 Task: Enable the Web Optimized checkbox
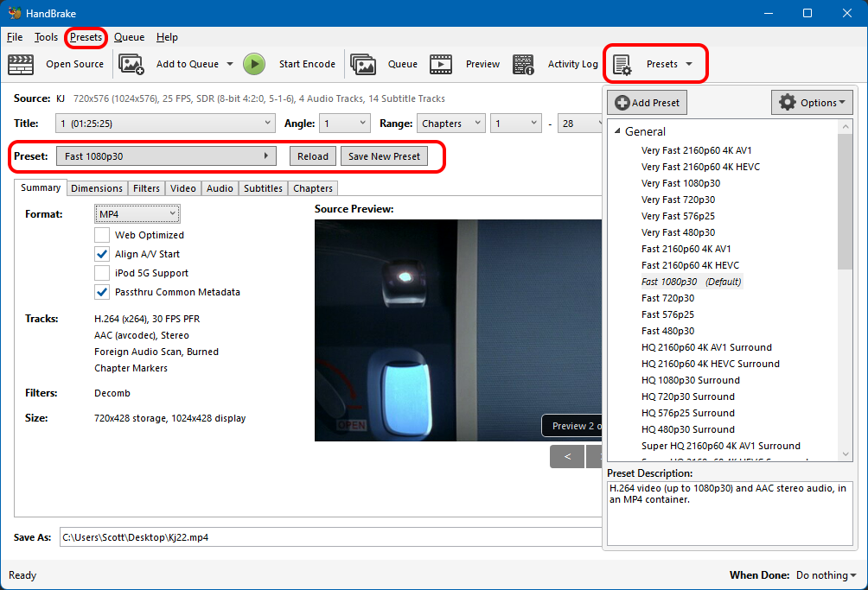tap(102, 235)
